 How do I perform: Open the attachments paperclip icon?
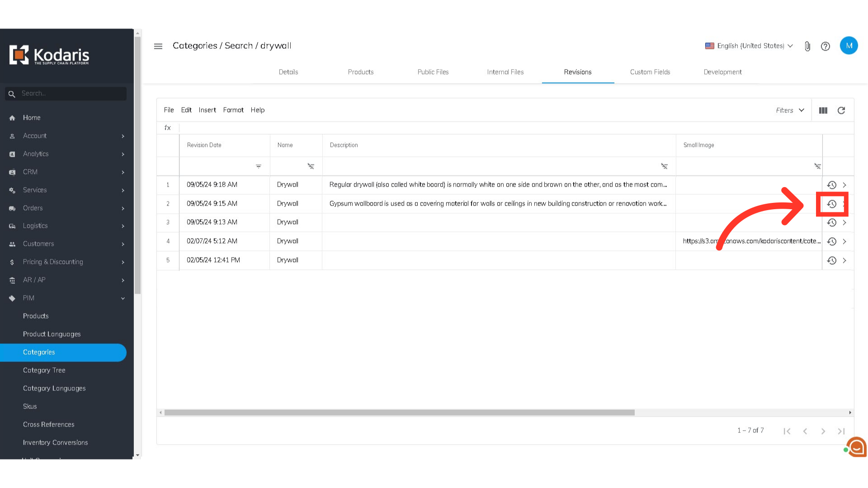(807, 46)
